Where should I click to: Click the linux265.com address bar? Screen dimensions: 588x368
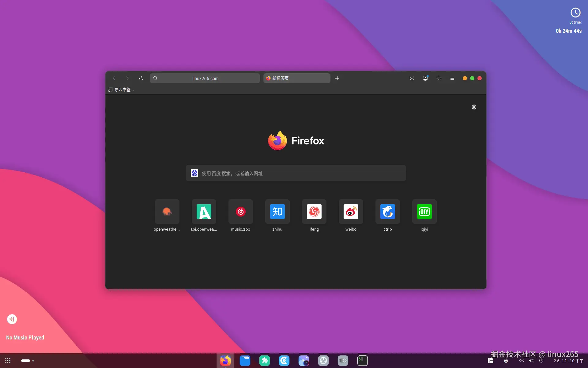[x=205, y=79]
